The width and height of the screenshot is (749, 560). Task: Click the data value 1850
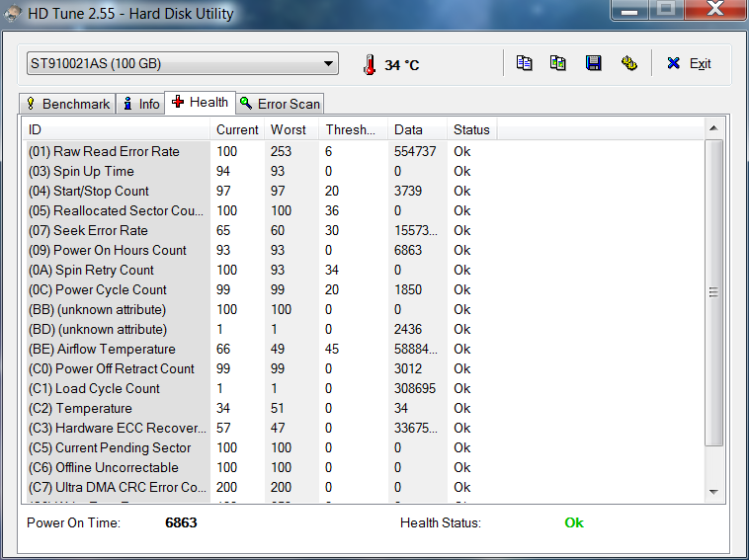407,289
